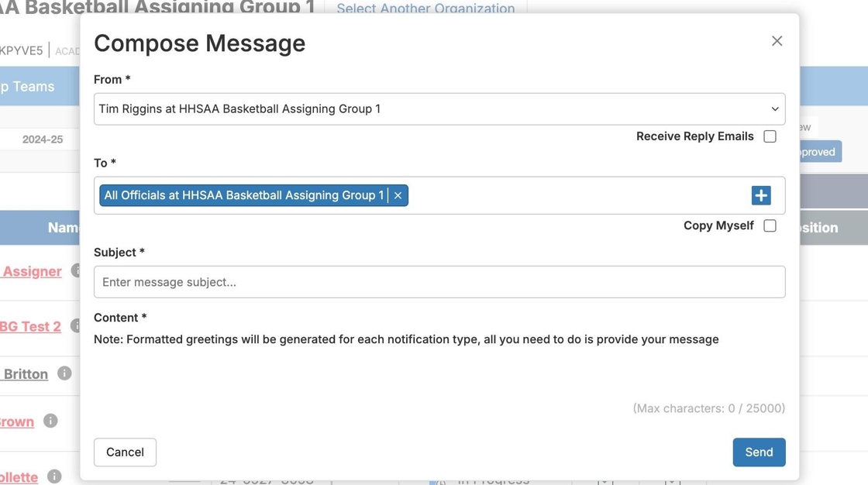
Task: Expand the From sender dropdown
Action: [x=439, y=109]
